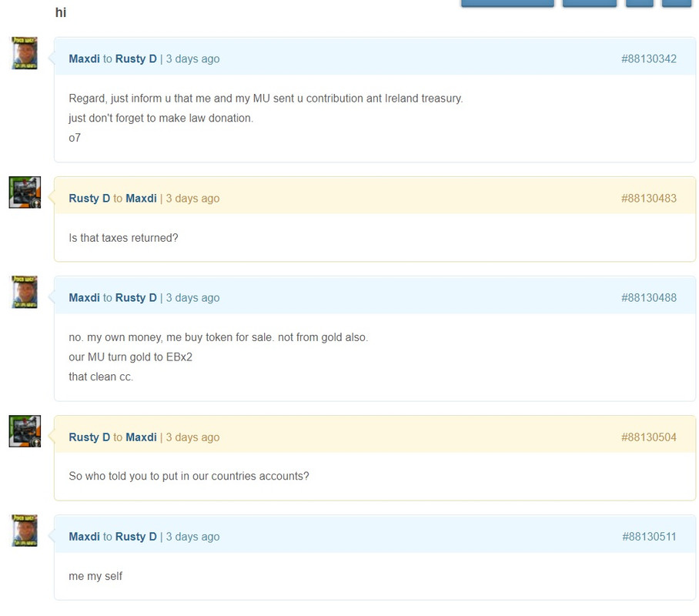Click the conversation subject 'hi'
699x616 pixels.
coord(61,12)
